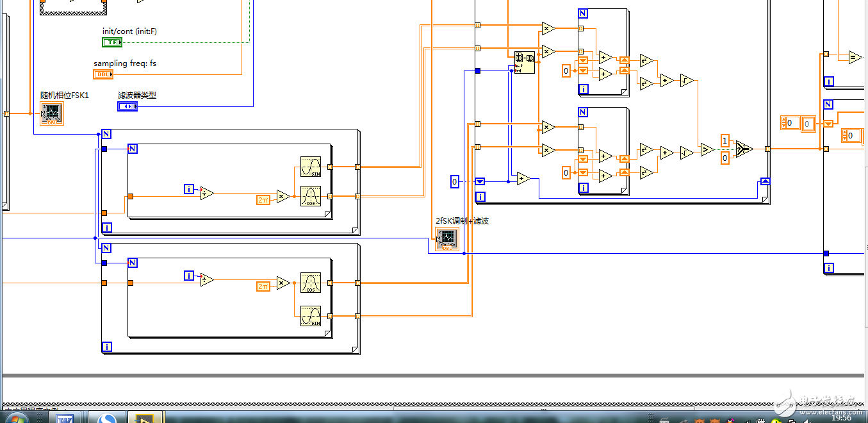
Task: Click the divide node in the upper sine/cosine loop
Action: pos(206,193)
